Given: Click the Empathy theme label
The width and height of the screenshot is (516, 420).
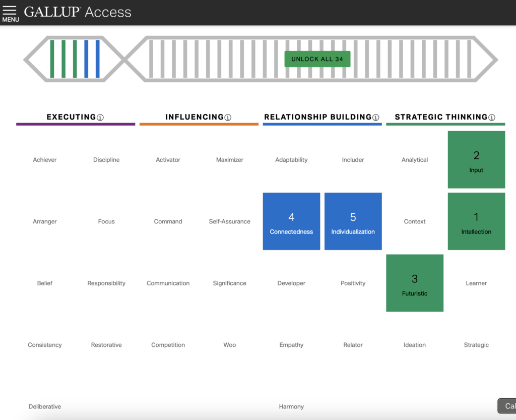Looking at the screenshot, I should (291, 345).
